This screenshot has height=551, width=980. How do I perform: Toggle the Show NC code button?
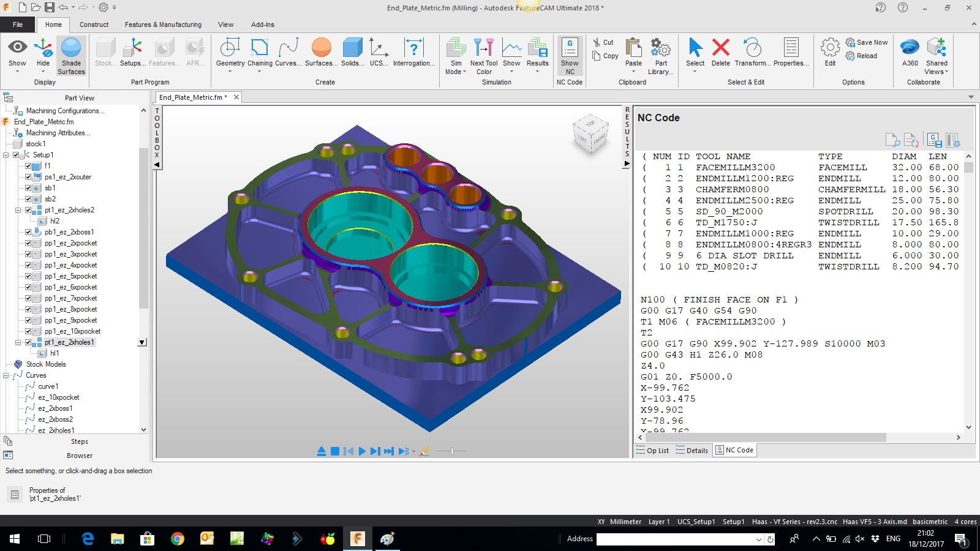tap(570, 56)
